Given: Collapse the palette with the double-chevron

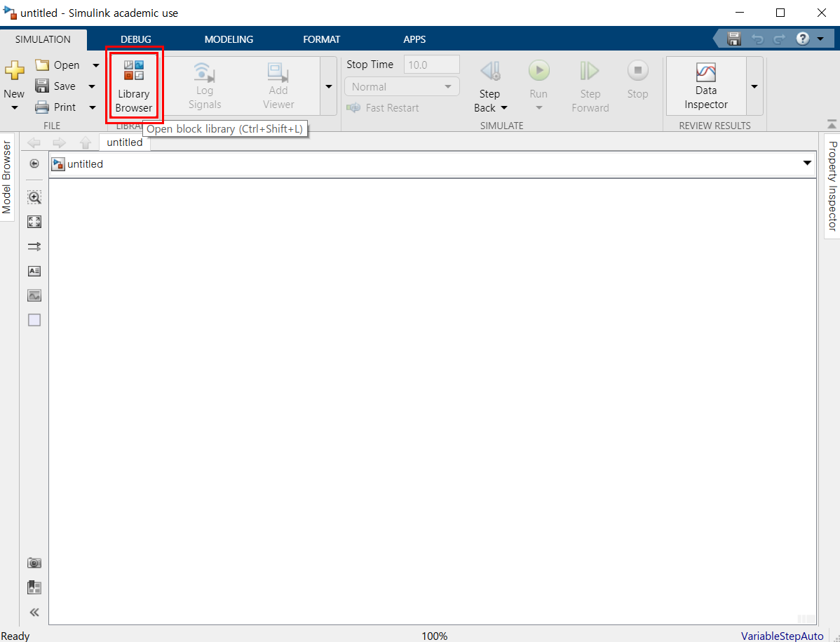Looking at the screenshot, I should 34,612.
